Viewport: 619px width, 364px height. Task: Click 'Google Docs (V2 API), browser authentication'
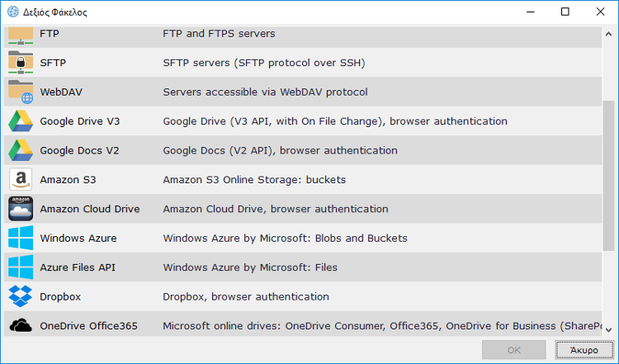pyautogui.click(x=281, y=150)
